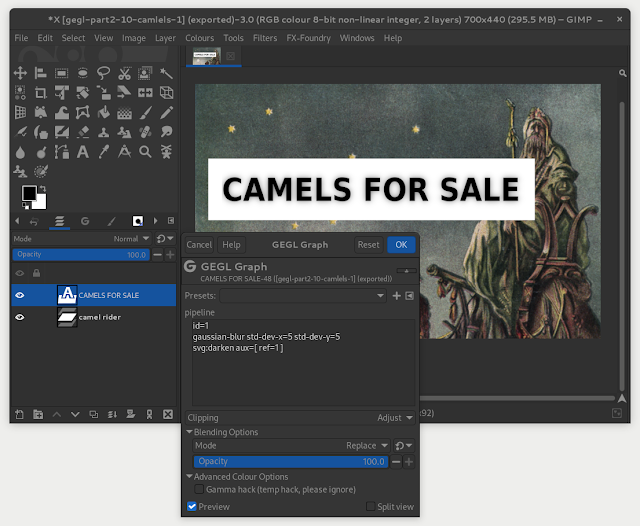The height and width of the screenshot is (526, 640).
Task: Select the Paintbrush tool
Action: click(145, 112)
